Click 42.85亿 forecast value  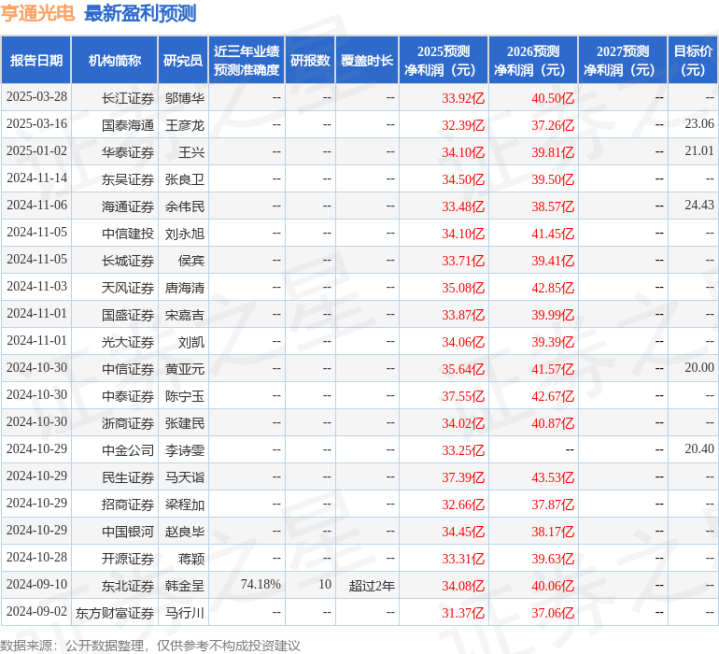pos(553,288)
